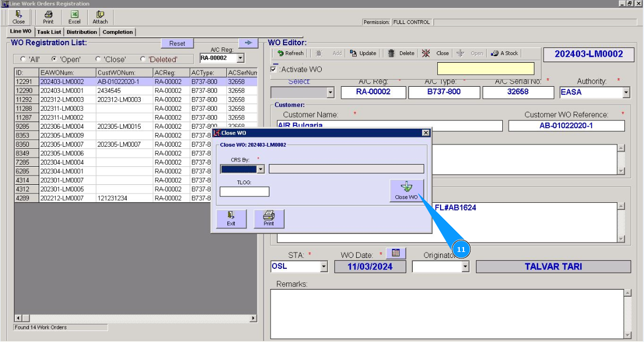Open the Originator dropdown

(465, 267)
